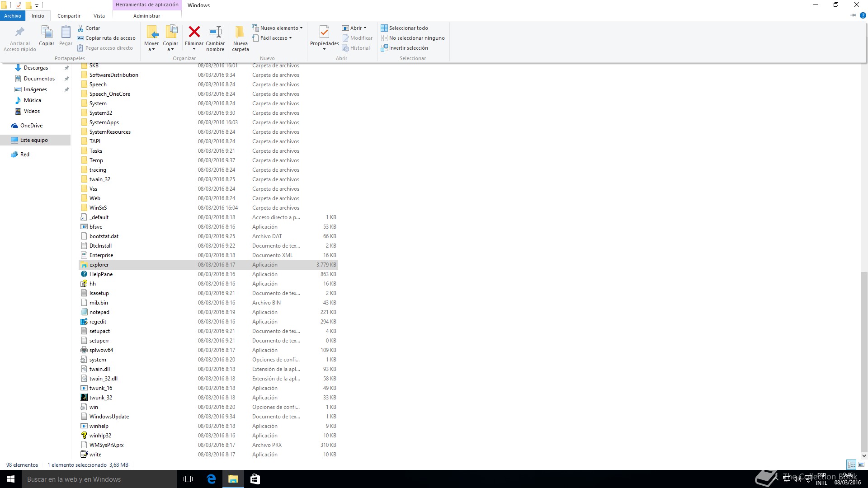Viewport: 868px width, 488px height.
Task: Click the Windows Start button
Action: coord(11,479)
